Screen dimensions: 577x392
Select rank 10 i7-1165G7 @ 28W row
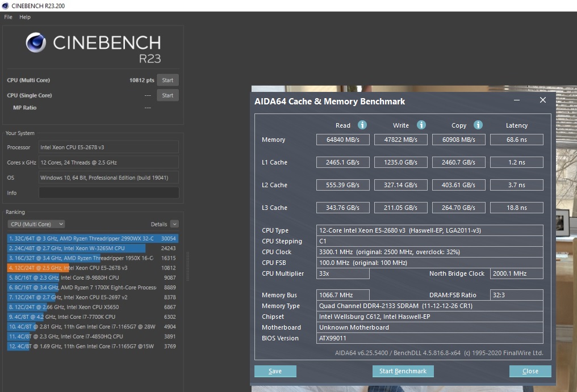click(93, 327)
